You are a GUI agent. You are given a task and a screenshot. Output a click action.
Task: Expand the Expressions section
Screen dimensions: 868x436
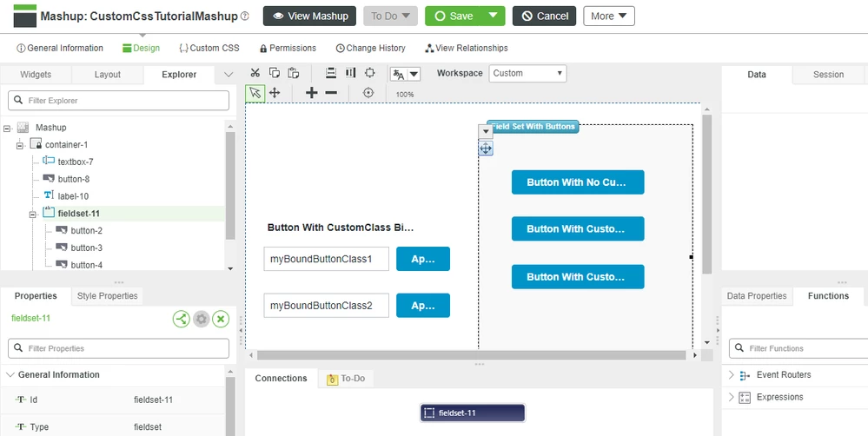732,397
